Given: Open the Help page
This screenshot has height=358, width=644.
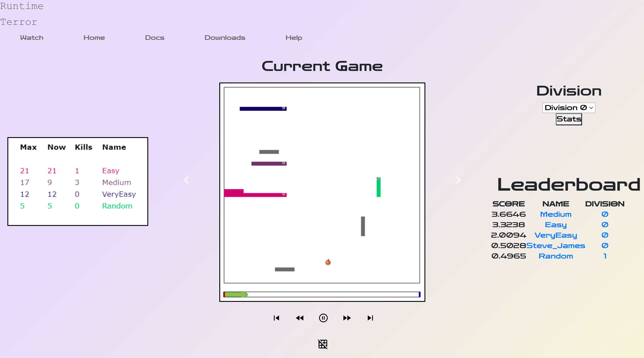Looking at the screenshot, I should (x=294, y=38).
